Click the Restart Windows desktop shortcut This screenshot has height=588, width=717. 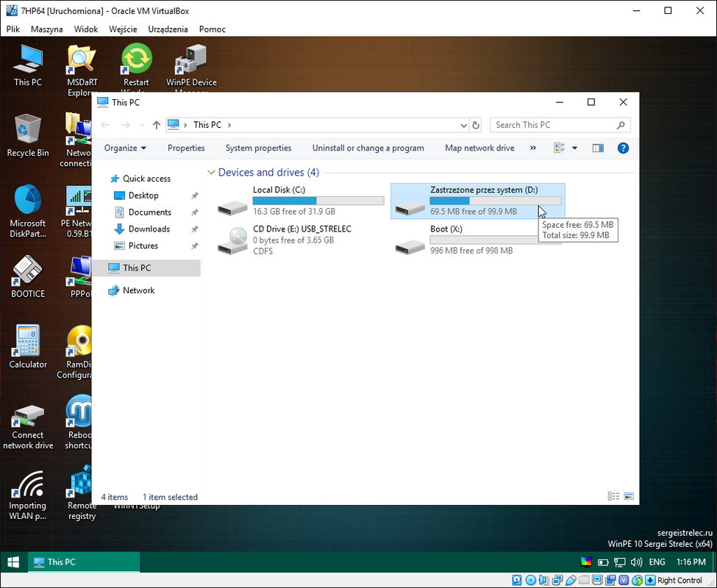point(136,67)
